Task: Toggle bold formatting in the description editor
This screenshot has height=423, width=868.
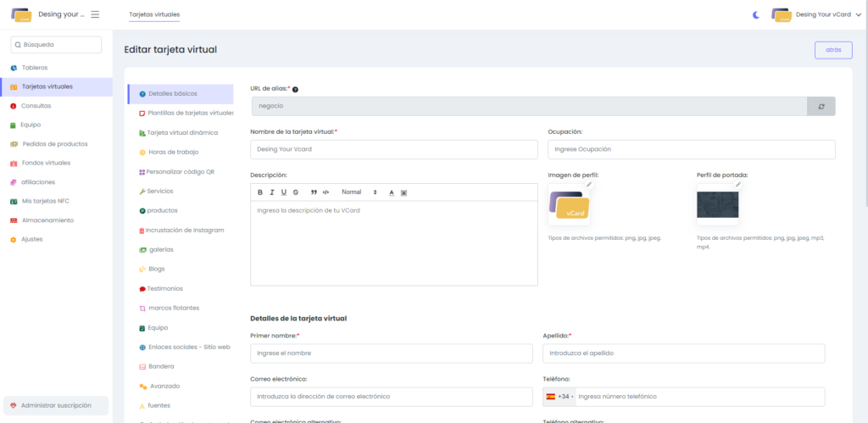Action: [260, 192]
